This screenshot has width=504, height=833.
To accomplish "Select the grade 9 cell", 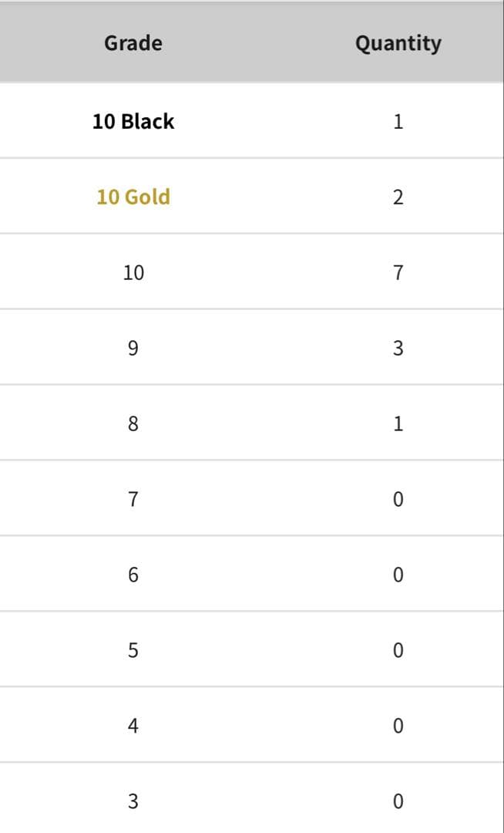I will [x=133, y=348].
